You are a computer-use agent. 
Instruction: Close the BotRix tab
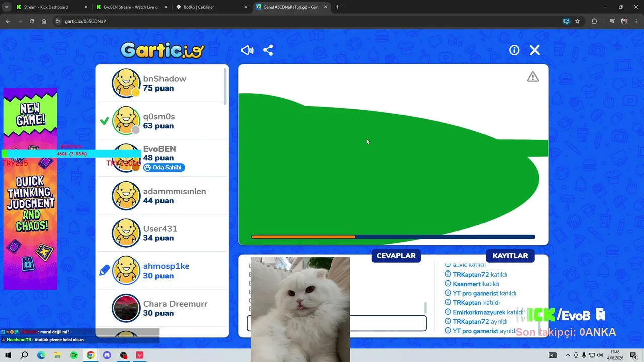[246, 7]
